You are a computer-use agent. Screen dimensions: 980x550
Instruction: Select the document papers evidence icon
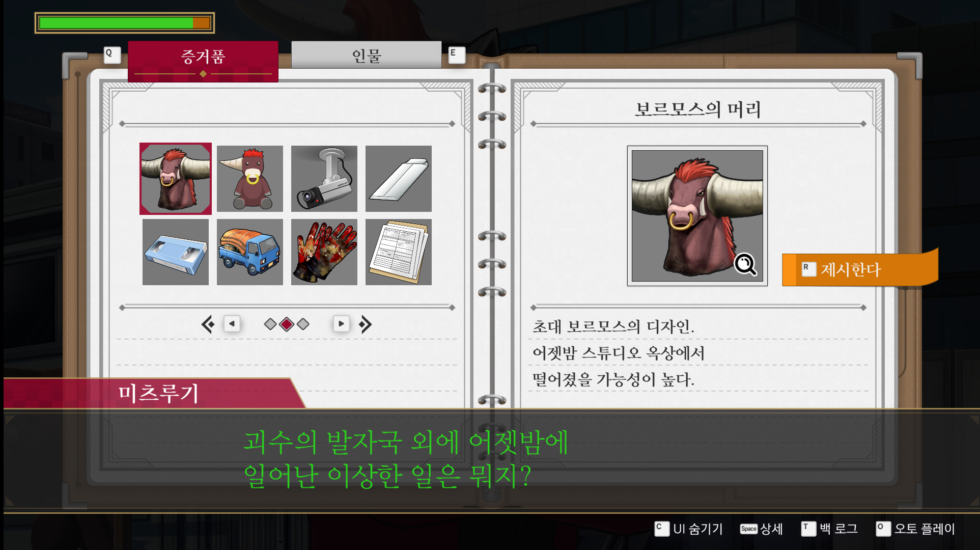tap(399, 252)
